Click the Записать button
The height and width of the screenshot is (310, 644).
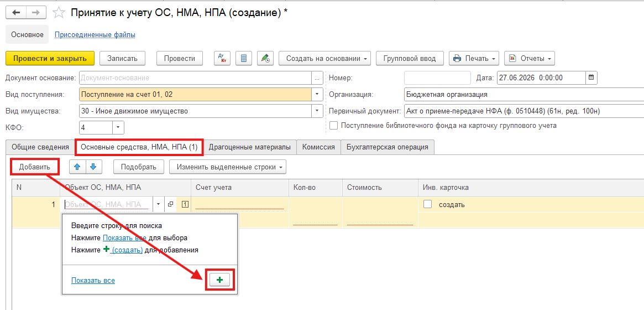(x=122, y=58)
